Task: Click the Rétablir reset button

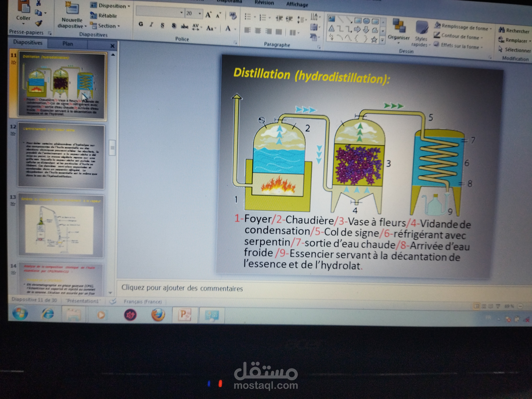Action: 104,16
